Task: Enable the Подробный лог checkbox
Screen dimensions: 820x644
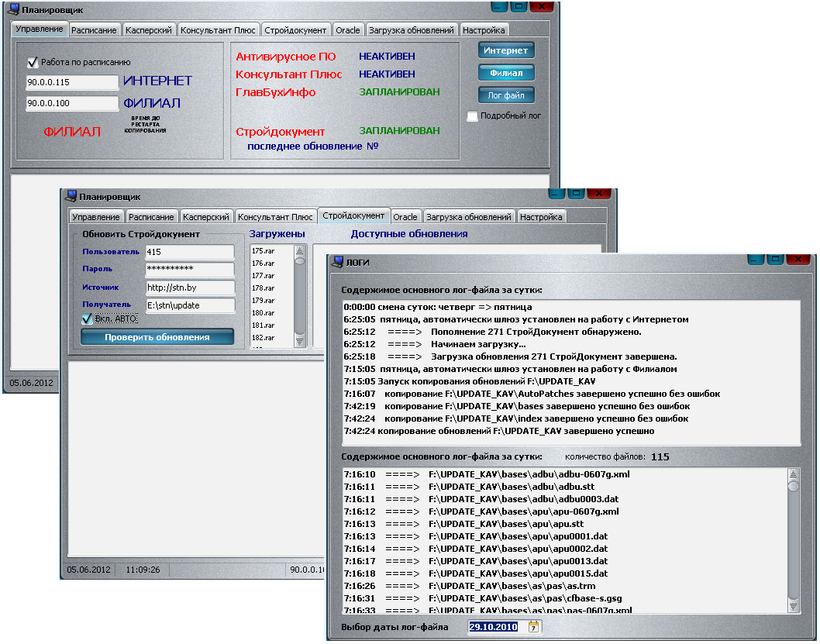Action: tap(473, 116)
